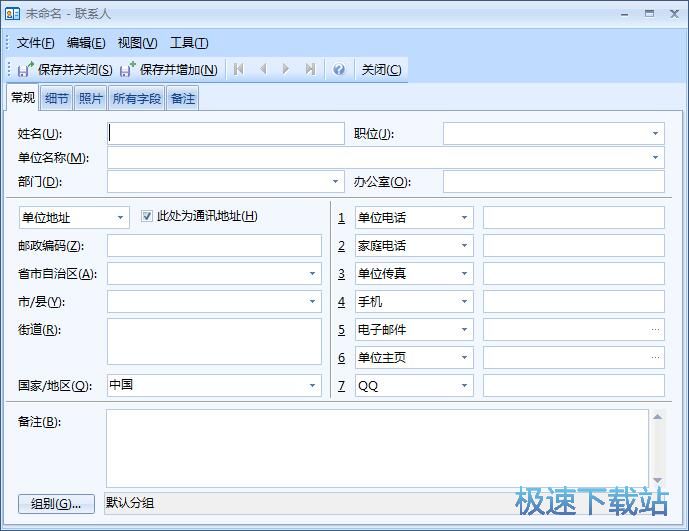Viewport: 689px width, 531px height.
Task: Click the 备注 large text area
Action: click(x=377, y=448)
